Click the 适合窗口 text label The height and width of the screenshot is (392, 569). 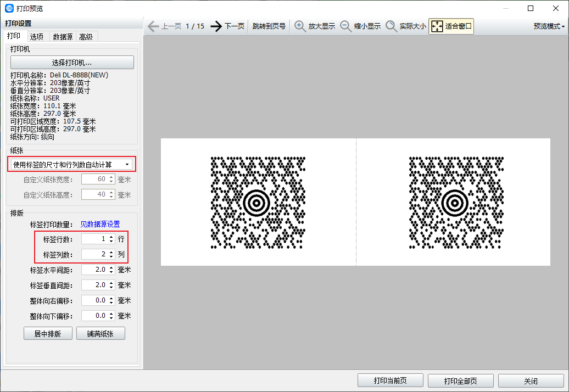[x=458, y=26]
